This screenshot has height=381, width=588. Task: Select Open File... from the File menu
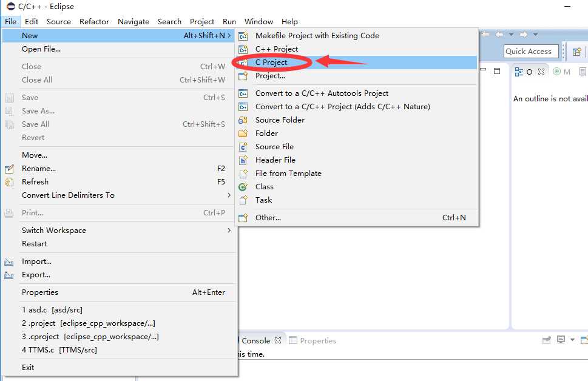point(120,49)
